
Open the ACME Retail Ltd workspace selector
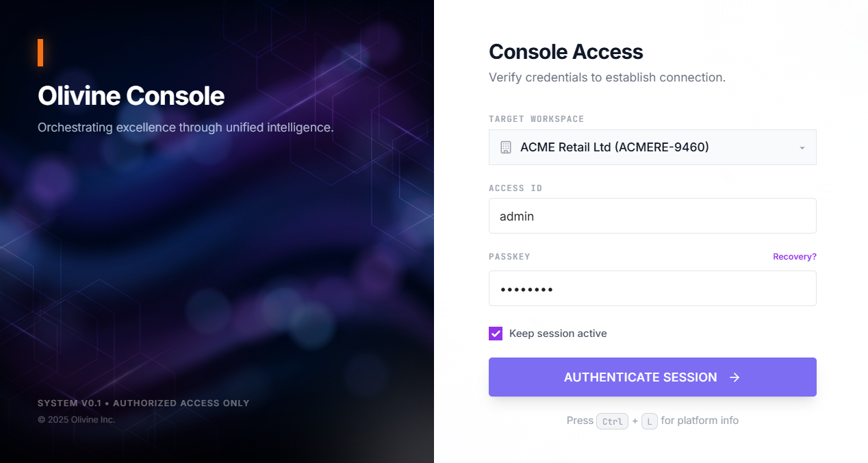click(652, 147)
